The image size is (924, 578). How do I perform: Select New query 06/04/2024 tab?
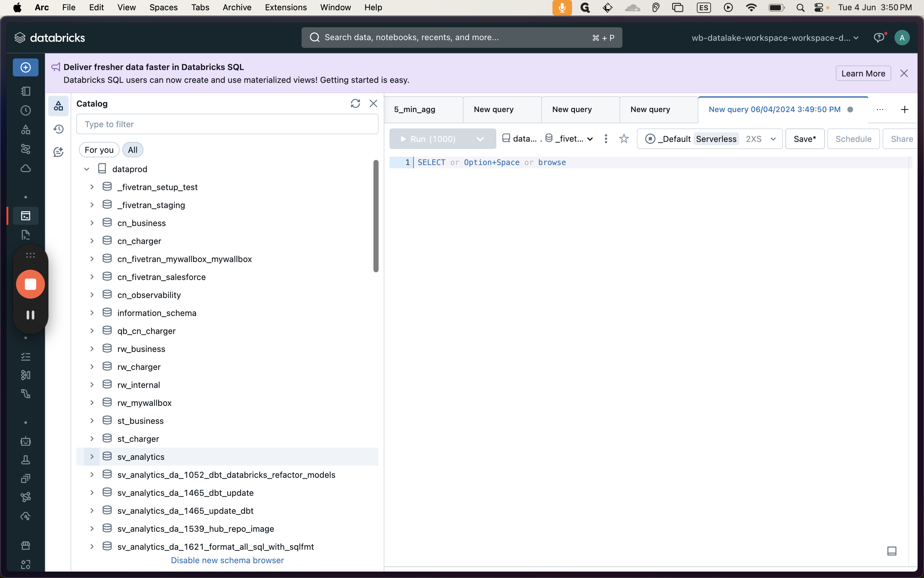(783, 110)
